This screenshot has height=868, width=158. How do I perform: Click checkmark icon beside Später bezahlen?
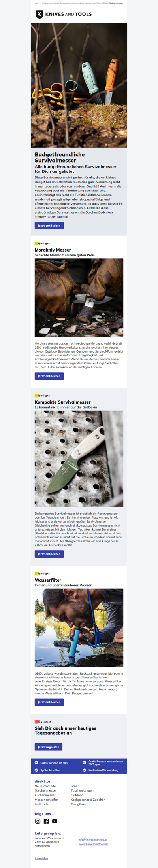coord(36,770)
